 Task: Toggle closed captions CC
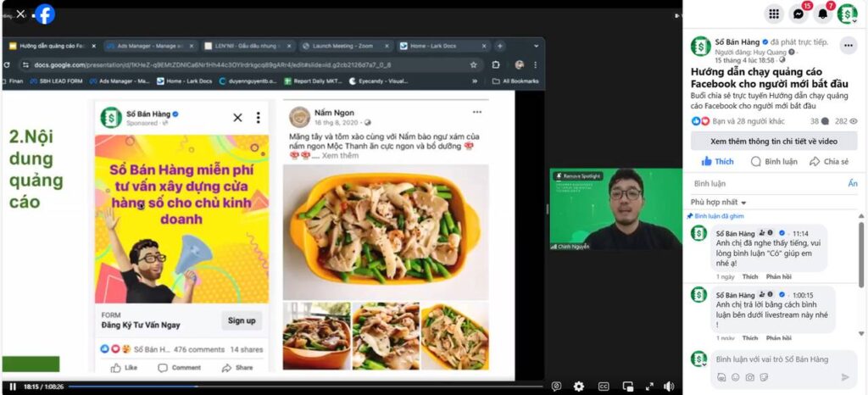604,387
